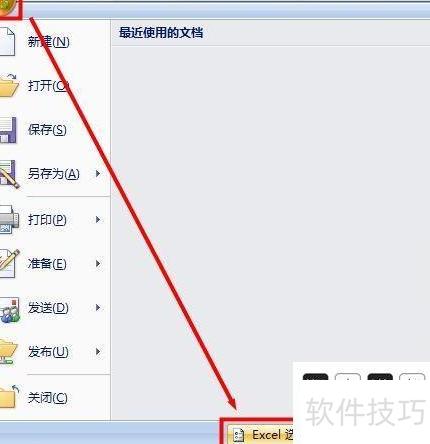Viewport: 430px width, 444px height.
Task: Choose the pencil-and-paper icon for 准备
Action: click(9, 263)
